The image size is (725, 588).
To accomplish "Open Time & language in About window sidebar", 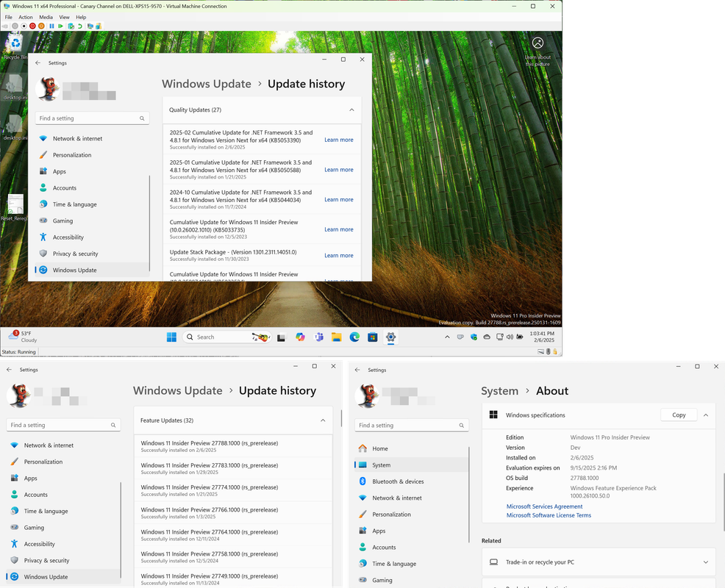I will click(x=412, y=564).
